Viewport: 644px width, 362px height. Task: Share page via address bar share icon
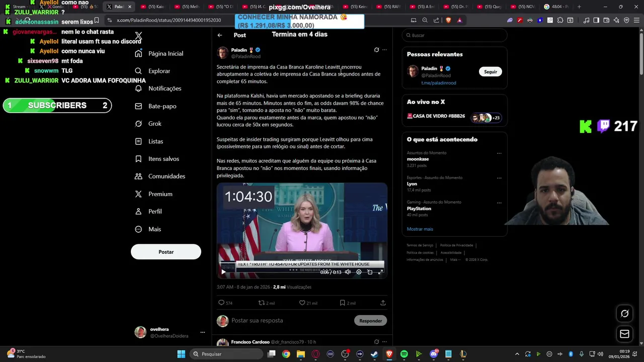click(x=436, y=20)
